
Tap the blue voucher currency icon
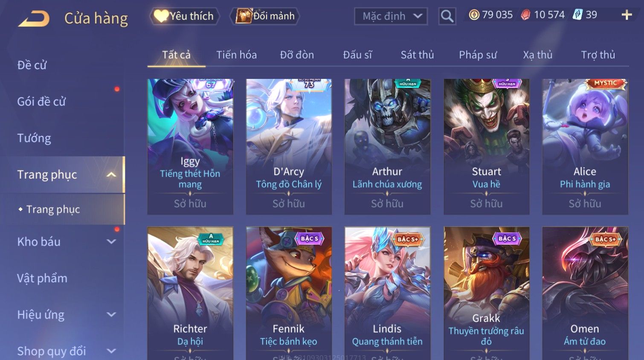point(577,15)
